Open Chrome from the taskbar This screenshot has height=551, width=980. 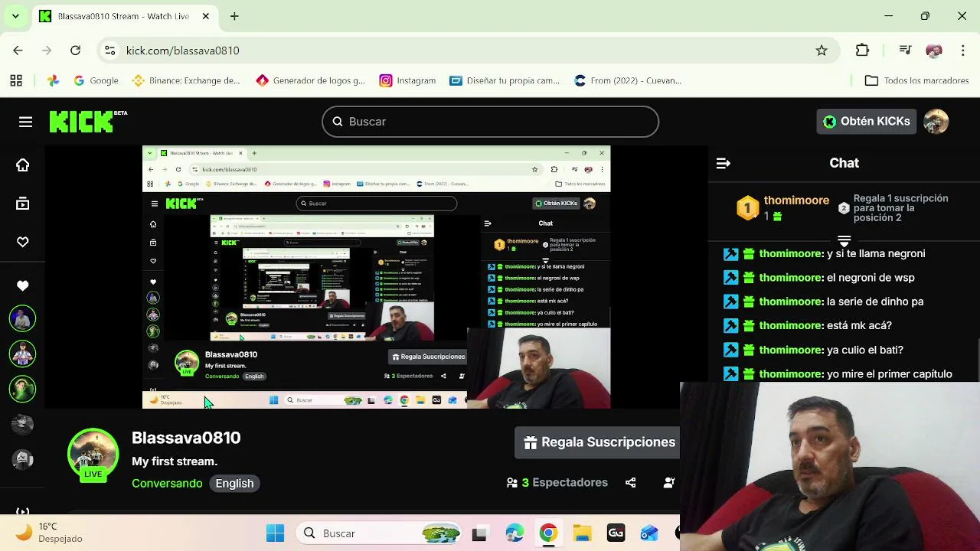(548, 533)
